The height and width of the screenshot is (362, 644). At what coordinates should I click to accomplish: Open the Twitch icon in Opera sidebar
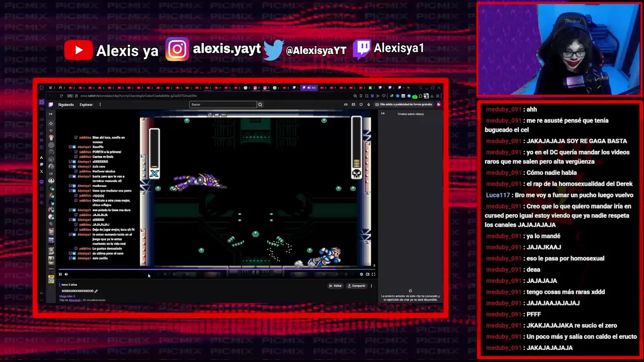tap(41, 164)
